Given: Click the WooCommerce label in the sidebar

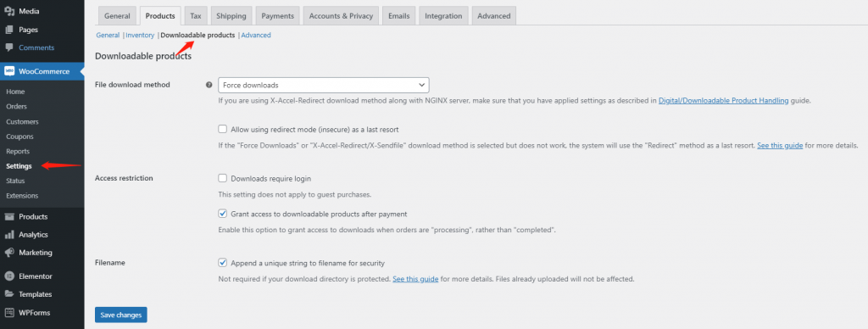Looking at the screenshot, I should pyautogui.click(x=44, y=71).
